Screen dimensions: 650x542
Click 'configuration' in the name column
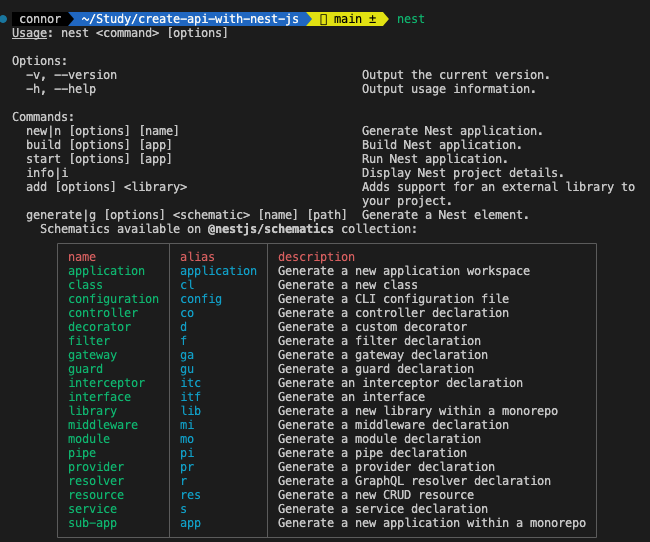click(x=114, y=299)
